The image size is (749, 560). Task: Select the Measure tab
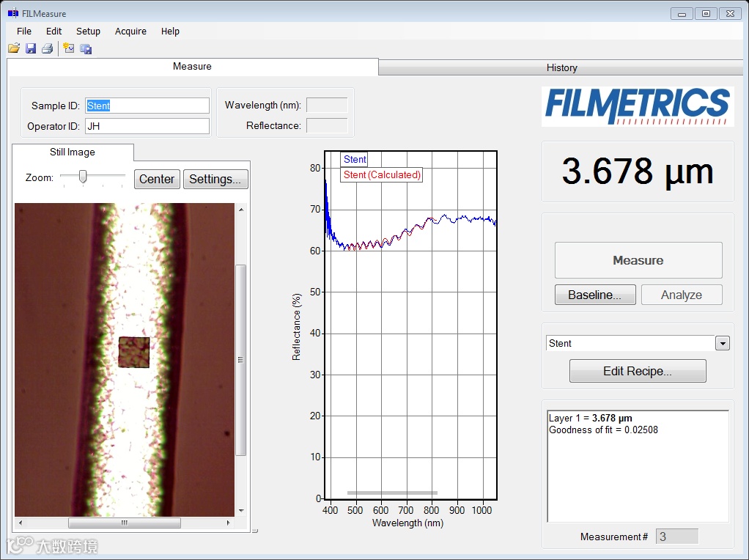click(192, 67)
